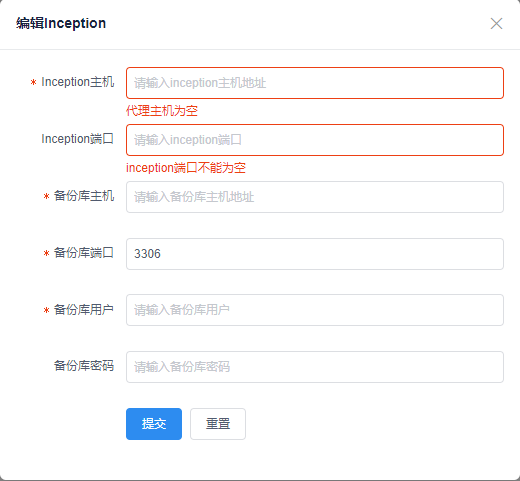Submit the form with the 提交 button
Image resolution: width=520 pixels, height=481 pixels.
tap(154, 424)
